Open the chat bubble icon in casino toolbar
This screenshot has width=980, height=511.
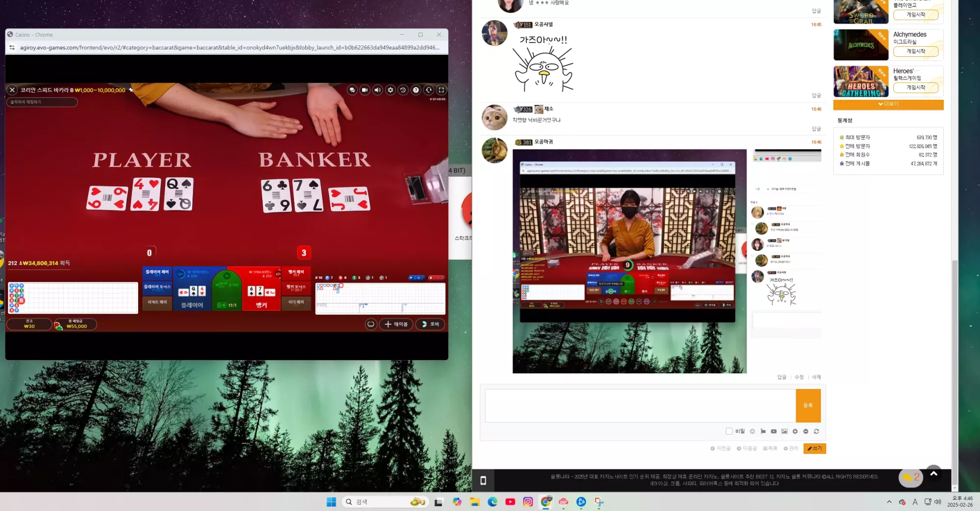click(x=352, y=90)
